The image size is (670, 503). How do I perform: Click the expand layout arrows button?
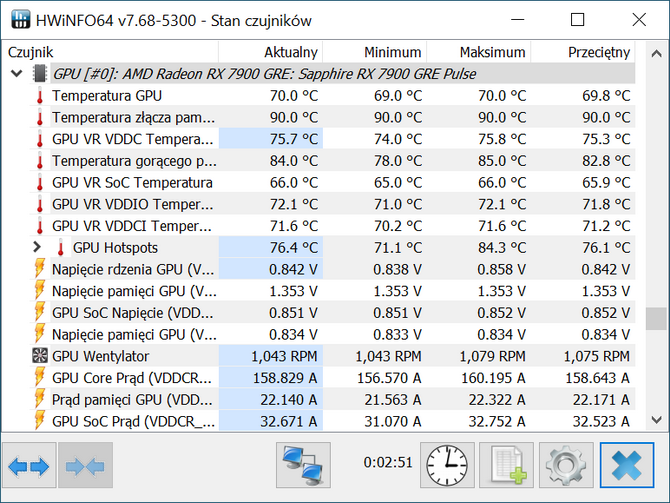(29, 465)
